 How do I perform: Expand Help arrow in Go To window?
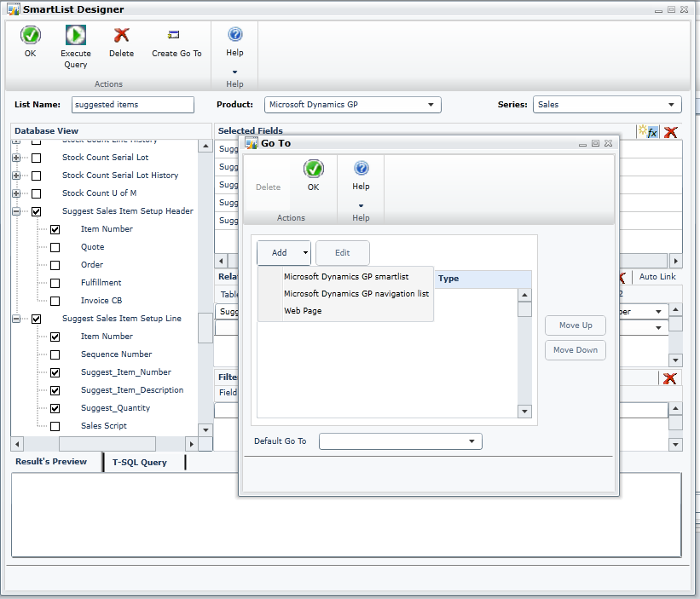click(362, 205)
